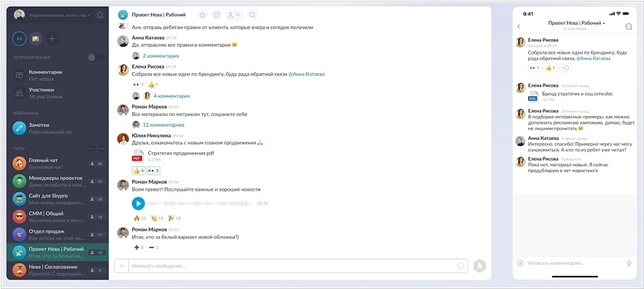644x289 pixels.
Task: Show the 15 participants in the chat header
Action: 233,15
